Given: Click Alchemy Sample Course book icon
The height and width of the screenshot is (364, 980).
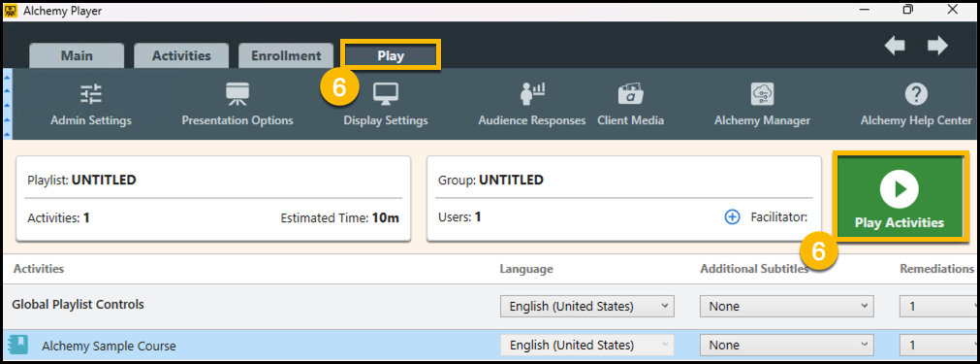Looking at the screenshot, I should [x=17, y=345].
